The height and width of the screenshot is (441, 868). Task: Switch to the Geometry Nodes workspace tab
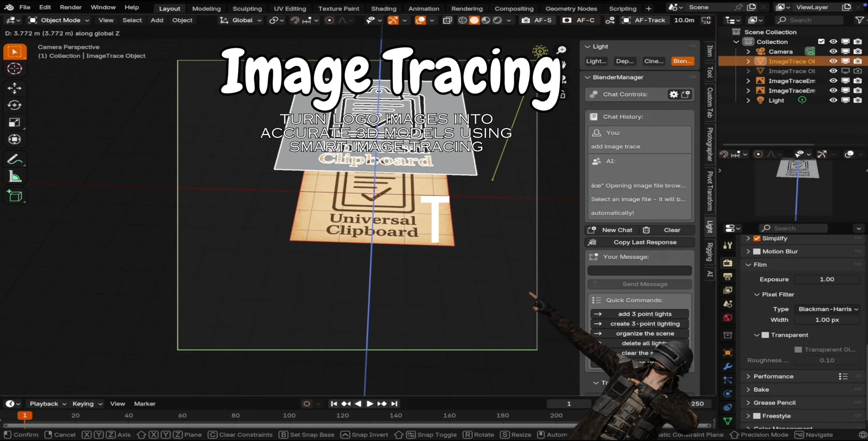pos(571,9)
